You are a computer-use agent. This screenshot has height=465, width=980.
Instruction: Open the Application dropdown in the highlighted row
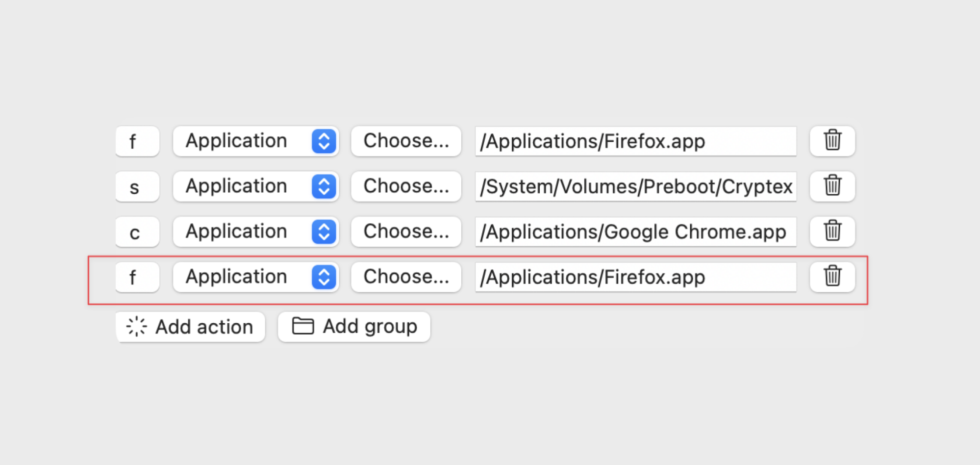click(x=256, y=277)
